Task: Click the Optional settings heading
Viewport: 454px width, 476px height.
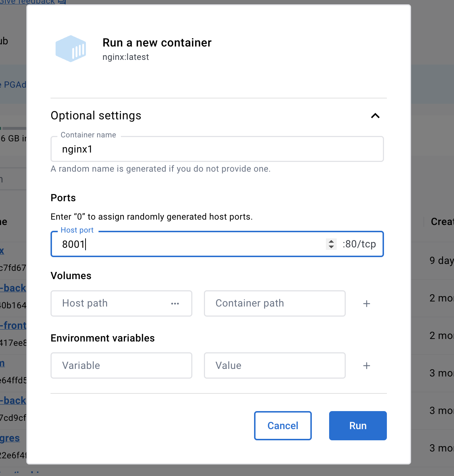Action: click(x=96, y=115)
